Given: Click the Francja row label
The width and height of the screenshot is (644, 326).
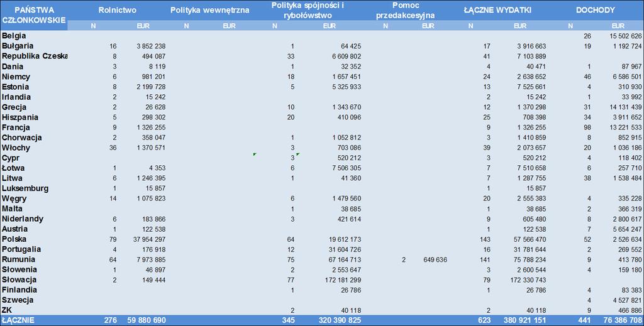Looking at the screenshot, I should pos(16,127).
